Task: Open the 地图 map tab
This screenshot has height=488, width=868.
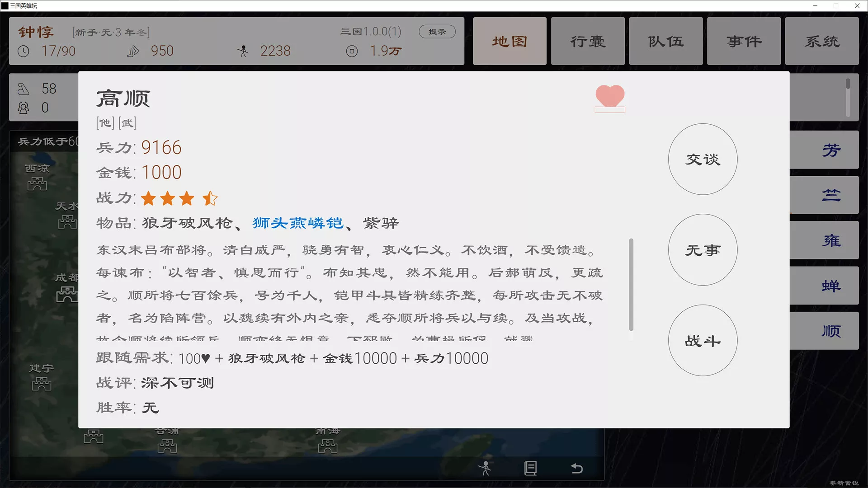Action: click(x=509, y=41)
